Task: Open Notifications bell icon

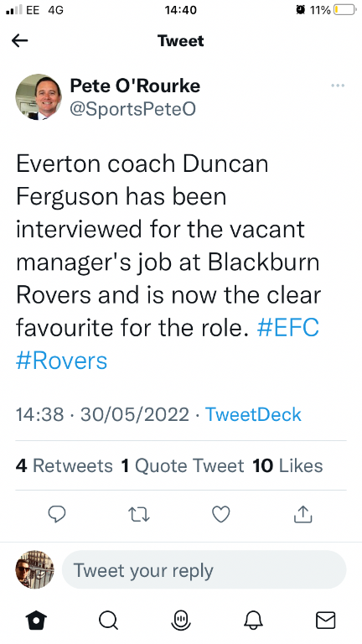Action: (253, 620)
